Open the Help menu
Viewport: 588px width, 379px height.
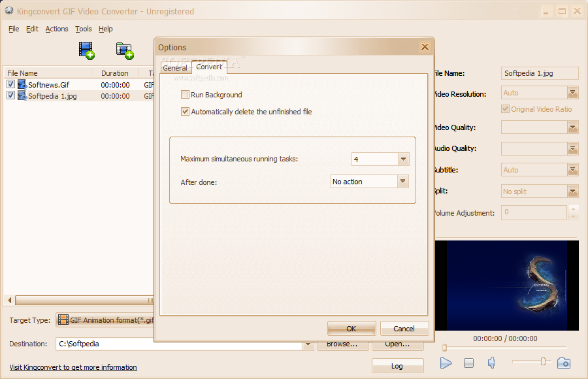click(x=106, y=29)
